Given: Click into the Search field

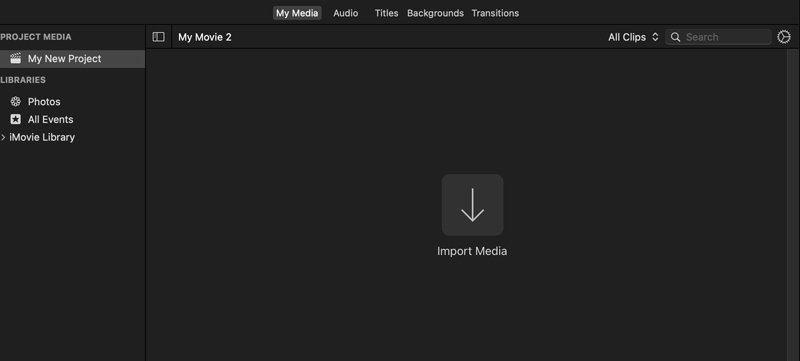Looking at the screenshot, I should click(x=718, y=37).
